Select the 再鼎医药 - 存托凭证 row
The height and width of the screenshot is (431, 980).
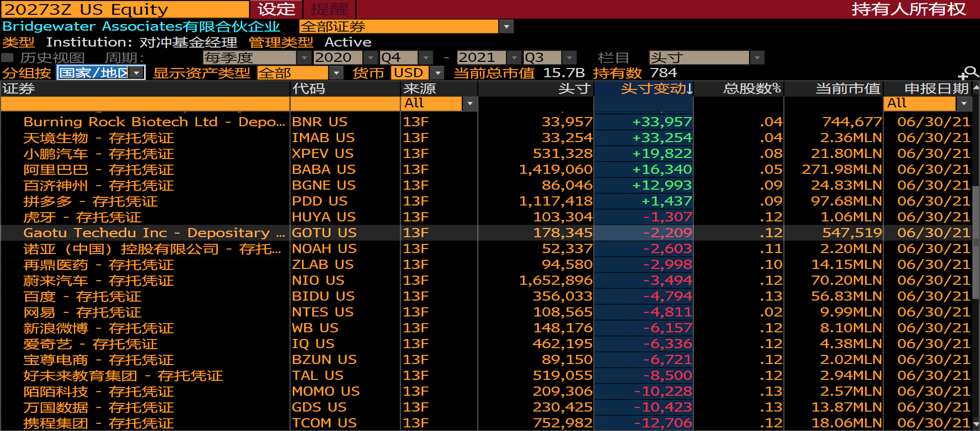[485, 265]
